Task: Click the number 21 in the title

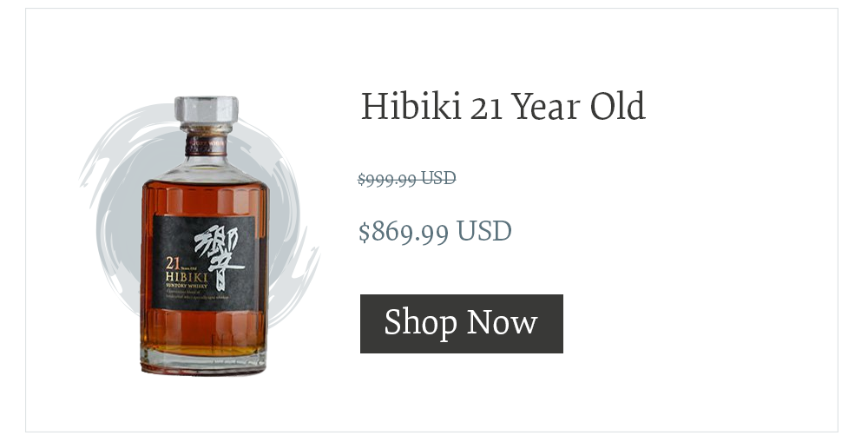Action: [486, 109]
